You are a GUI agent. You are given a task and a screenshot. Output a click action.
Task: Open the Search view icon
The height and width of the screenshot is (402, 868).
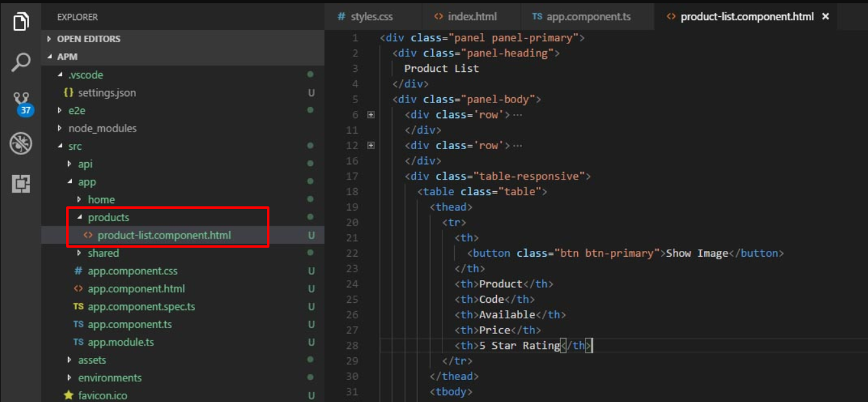click(21, 62)
